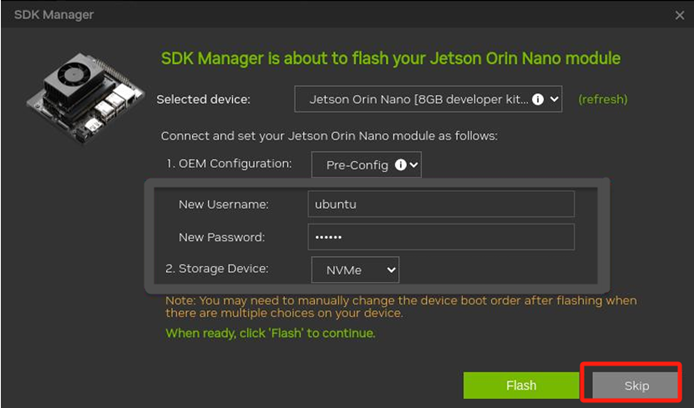Image resolution: width=694 pixels, height=408 pixels.
Task: Click 'When ready, click Flash to continue' text
Action: coord(270,333)
